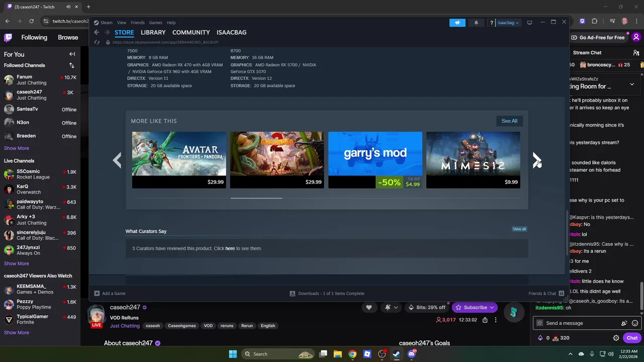The height and width of the screenshot is (362, 644).
Task: Open the MIMESIS game card
Action: (x=473, y=160)
